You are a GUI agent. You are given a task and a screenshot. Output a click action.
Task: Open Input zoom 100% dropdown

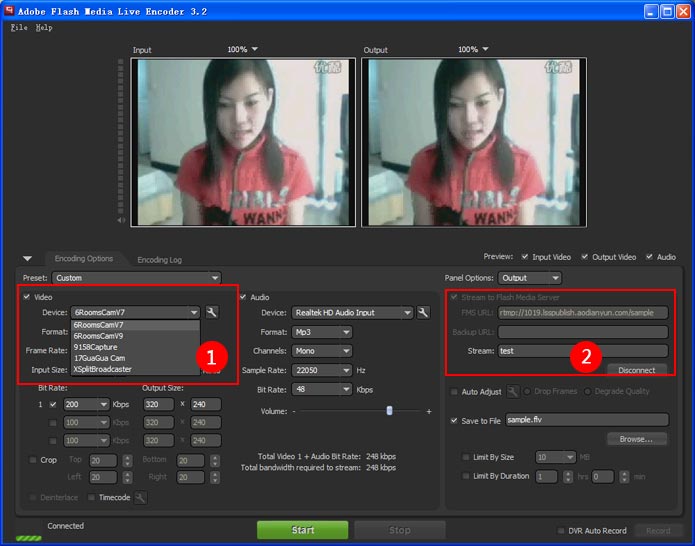point(243,49)
